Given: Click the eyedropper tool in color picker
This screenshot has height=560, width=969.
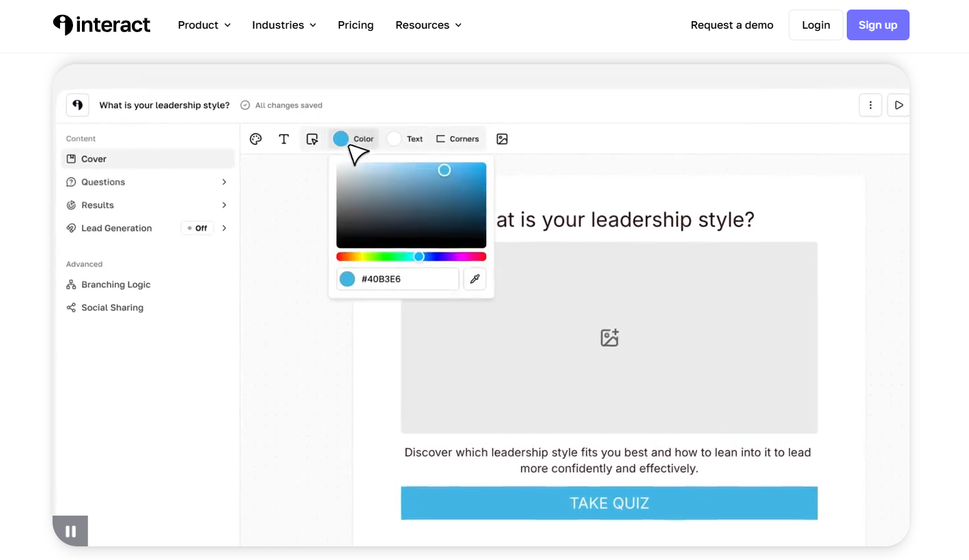Looking at the screenshot, I should (x=475, y=279).
